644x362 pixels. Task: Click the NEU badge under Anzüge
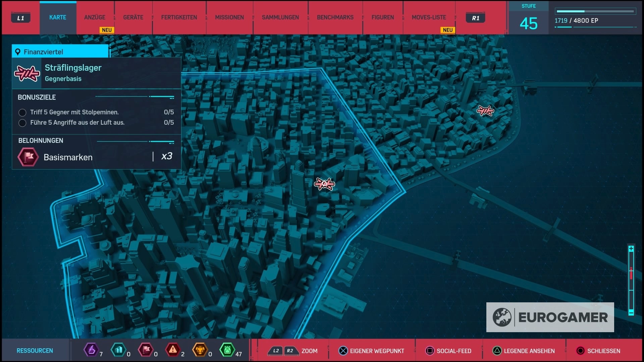point(107,30)
